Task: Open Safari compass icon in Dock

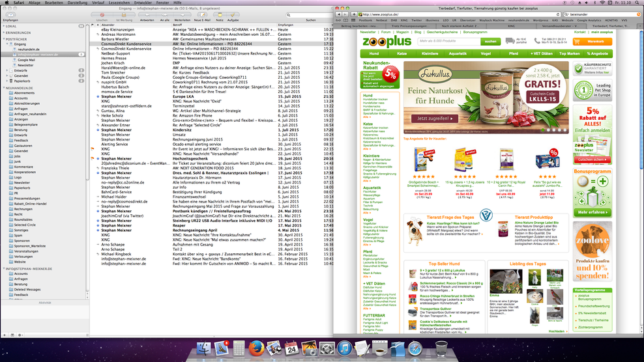Action: [x=415, y=348]
